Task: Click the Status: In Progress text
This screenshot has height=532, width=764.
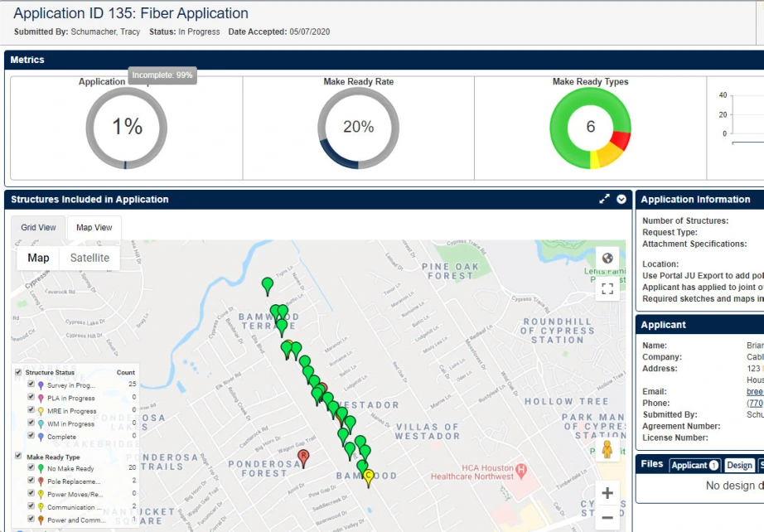Action: click(x=184, y=31)
